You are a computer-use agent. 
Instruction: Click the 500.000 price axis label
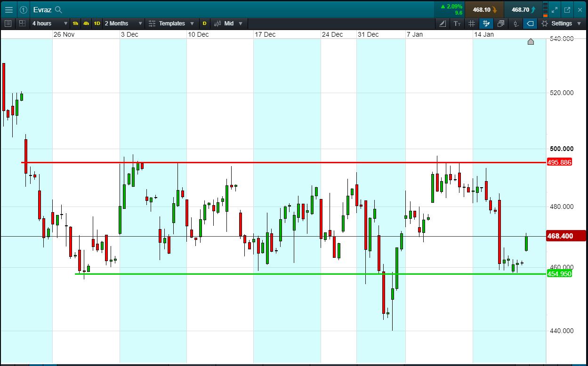[561, 149]
